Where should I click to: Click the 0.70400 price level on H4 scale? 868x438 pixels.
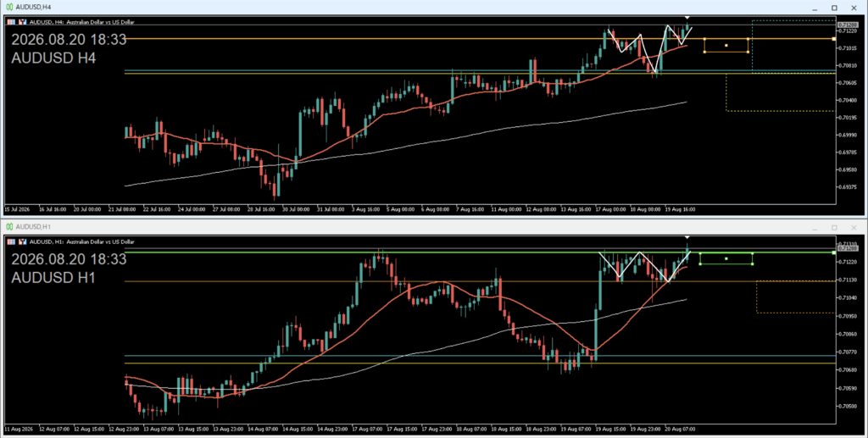pyautogui.click(x=848, y=100)
